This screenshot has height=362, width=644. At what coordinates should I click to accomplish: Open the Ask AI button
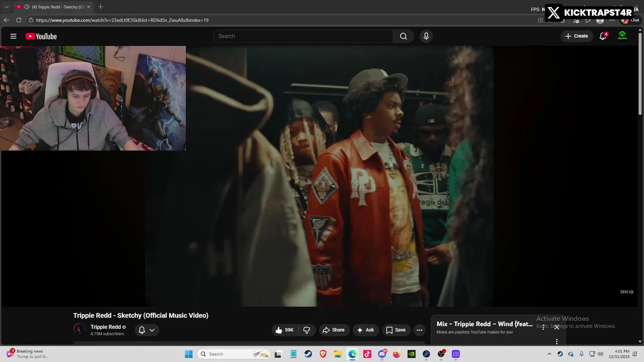[365, 330]
